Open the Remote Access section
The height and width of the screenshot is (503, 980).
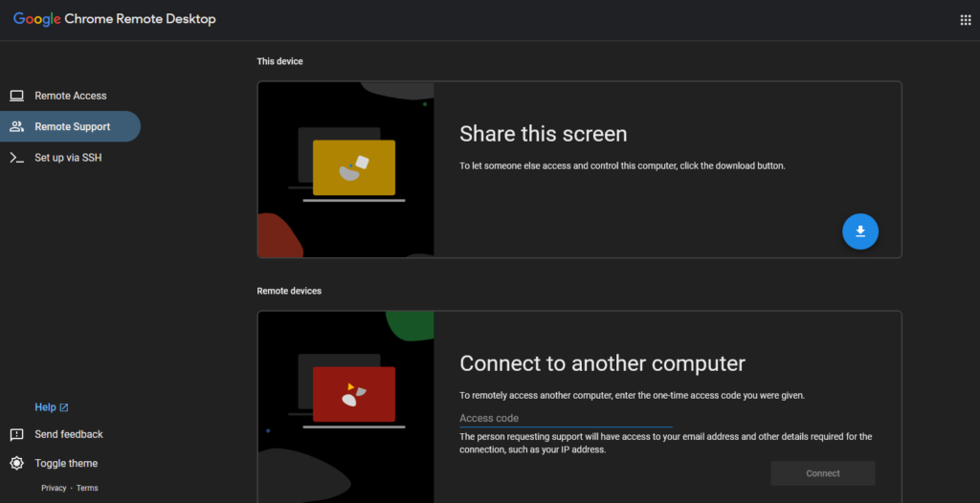pyautogui.click(x=71, y=96)
